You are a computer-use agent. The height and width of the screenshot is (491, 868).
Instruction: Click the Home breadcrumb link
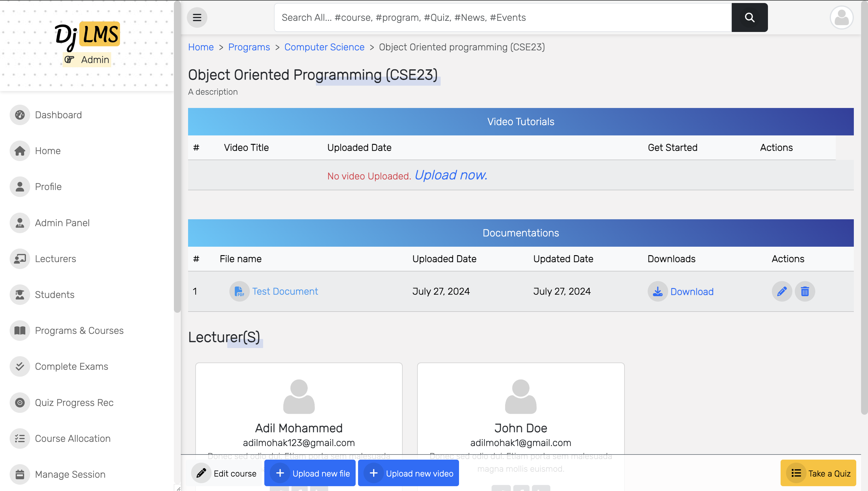pyautogui.click(x=201, y=47)
